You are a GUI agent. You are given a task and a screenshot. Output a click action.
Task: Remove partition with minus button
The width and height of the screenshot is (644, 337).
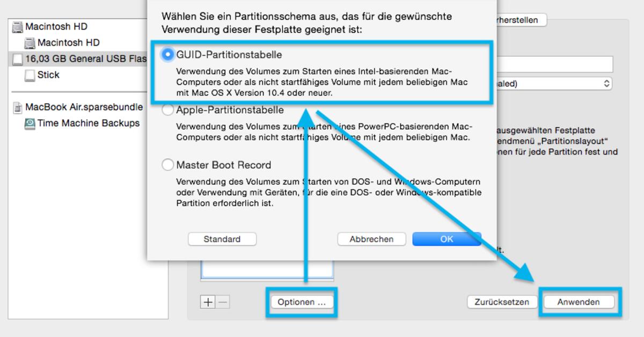click(x=223, y=302)
